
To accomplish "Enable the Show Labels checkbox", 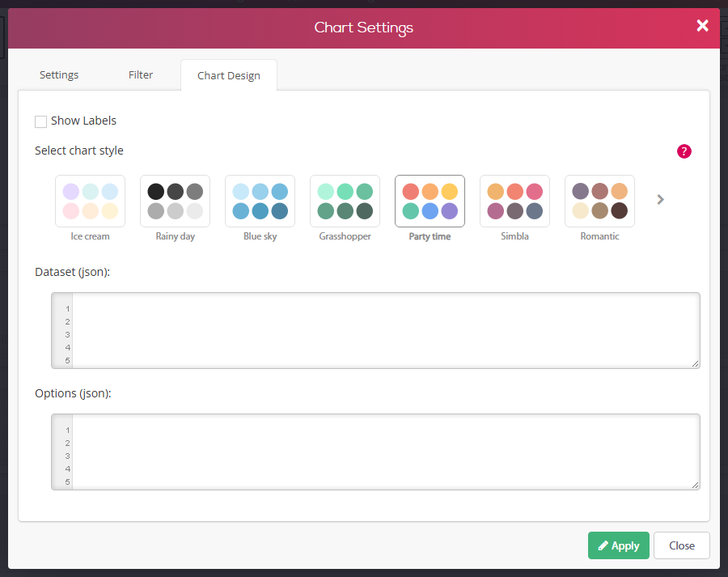I will point(41,121).
